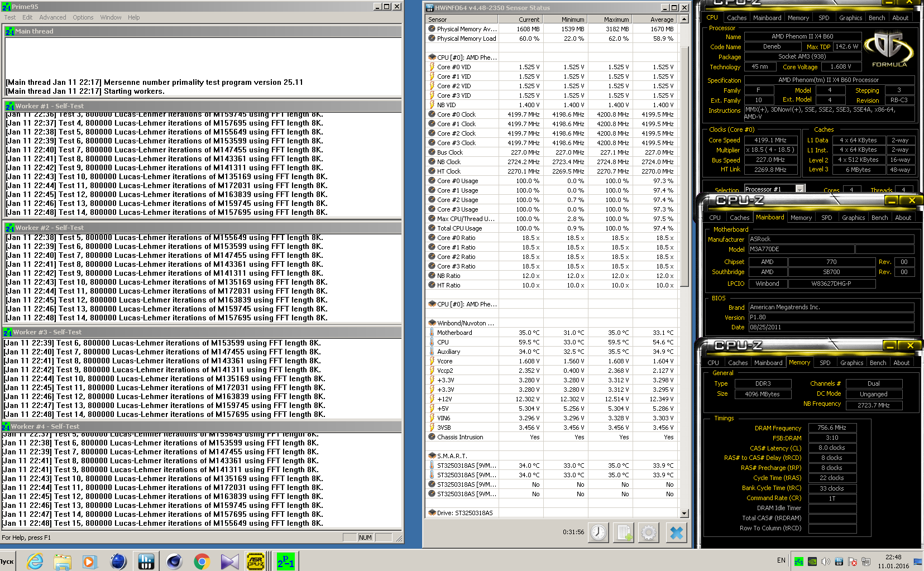Open the Help menu in Prime95
This screenshot has height=571, width=924.
point(133,17)
